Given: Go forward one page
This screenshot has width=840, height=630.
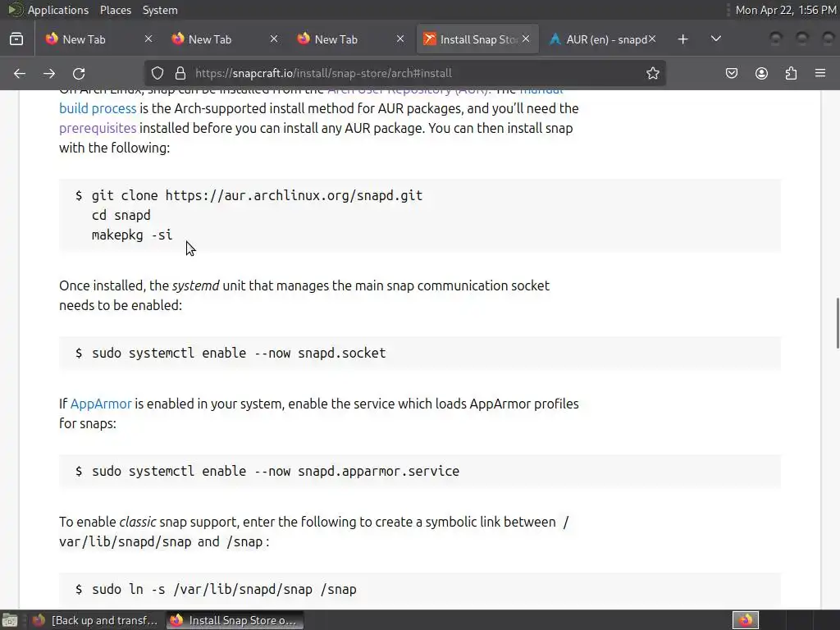Looking at the screenshot, I should coord(49,73).
